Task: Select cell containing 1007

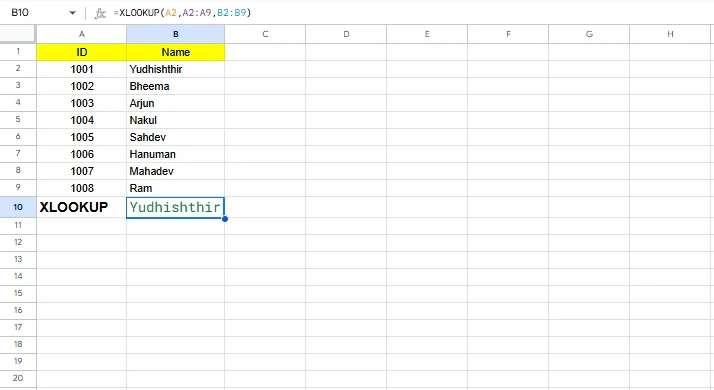Action: coord(82,171)
